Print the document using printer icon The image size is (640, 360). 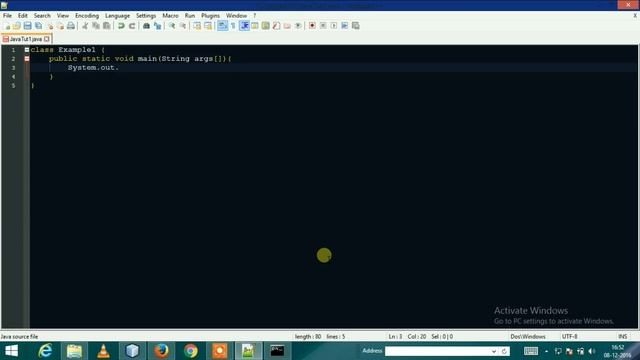tap(71, 26)
